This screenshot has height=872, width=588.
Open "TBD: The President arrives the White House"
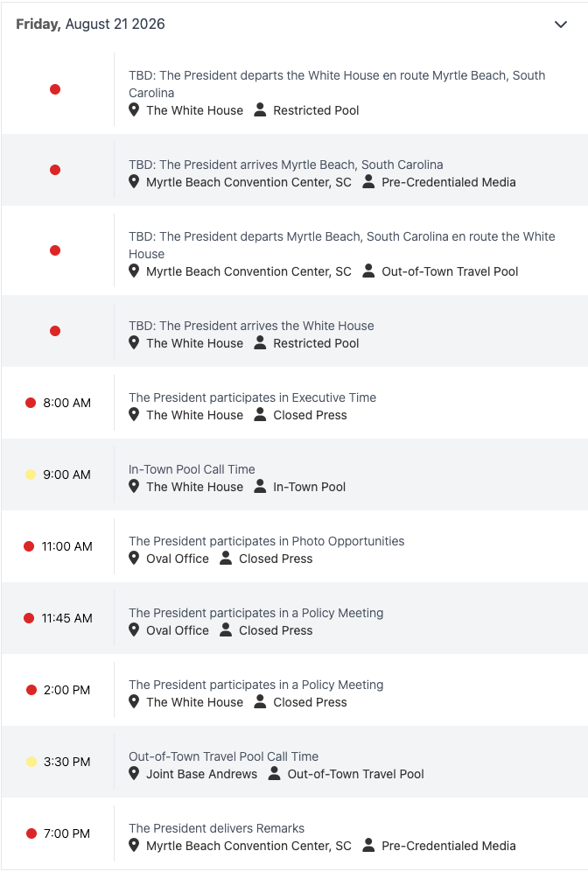pyautogui.click(x=251, y=326)
